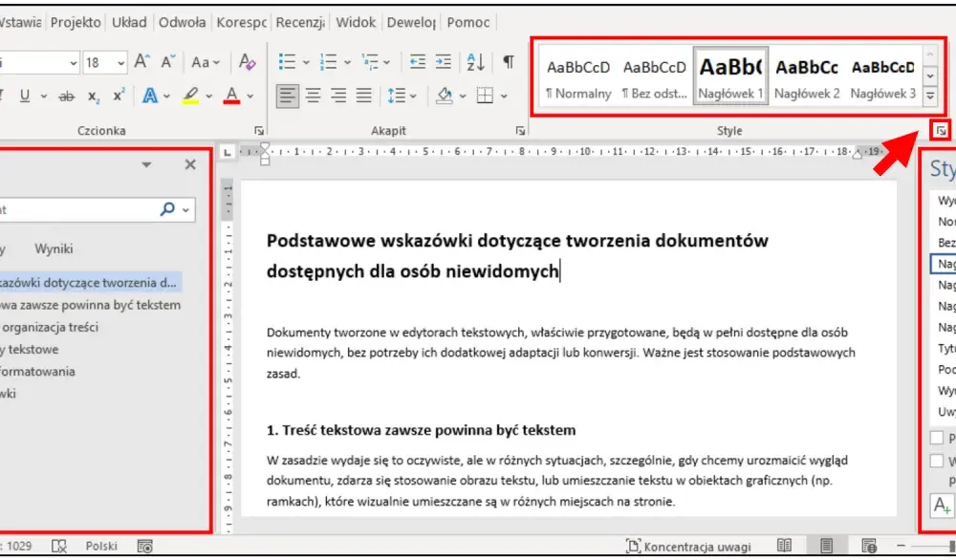This screenshot has width=956, height=560.
Task: Enable Koncentracja uwagi focus mode
Action: tap(689, 547)
